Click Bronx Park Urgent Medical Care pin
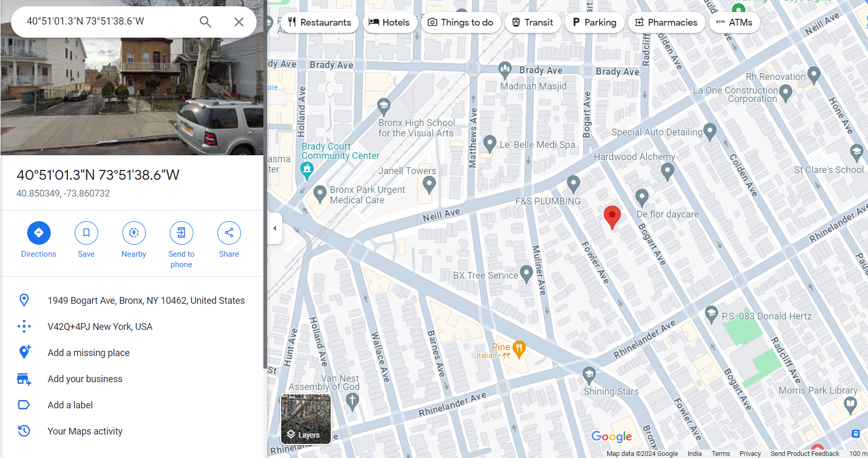Screen dimensions: 868x458 point(320,194)
